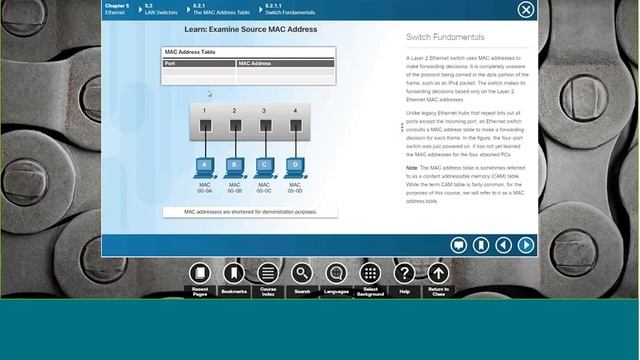Click the Learn: Examine Source MAC Address title
The image size is (640, 360).
[251, 29]
